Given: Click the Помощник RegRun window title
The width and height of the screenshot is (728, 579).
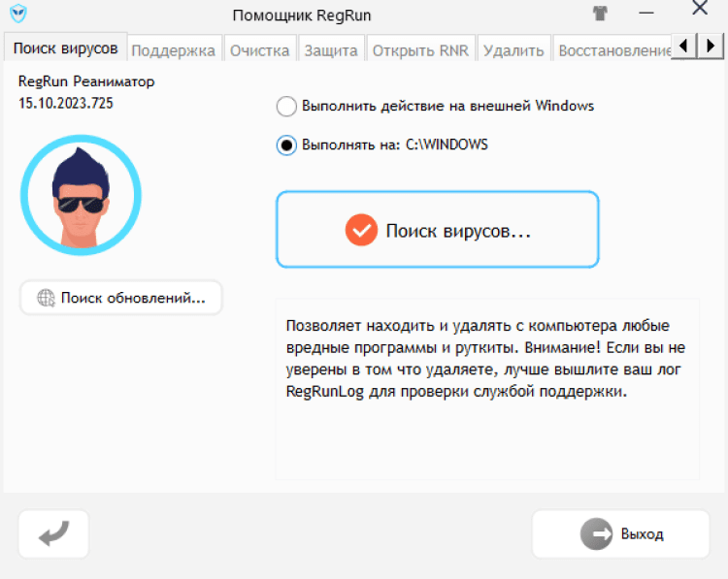Looking at the screenshot, I should click(302, 16).
